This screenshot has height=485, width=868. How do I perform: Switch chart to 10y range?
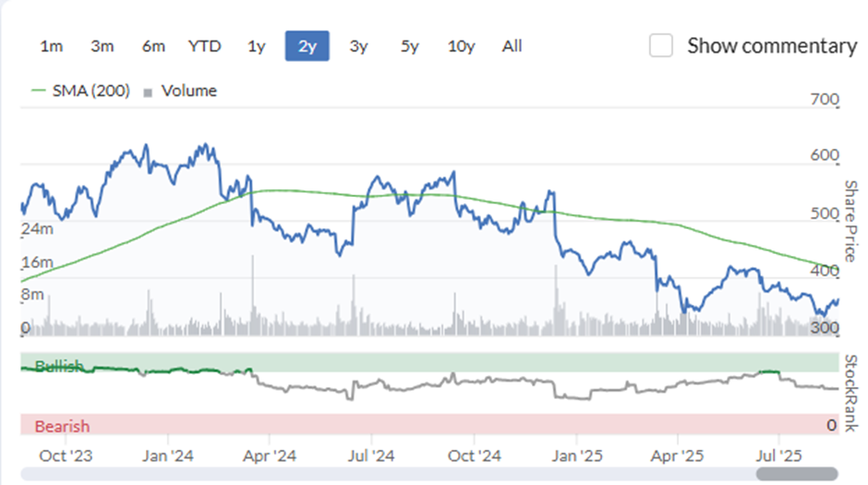point(461,46)
